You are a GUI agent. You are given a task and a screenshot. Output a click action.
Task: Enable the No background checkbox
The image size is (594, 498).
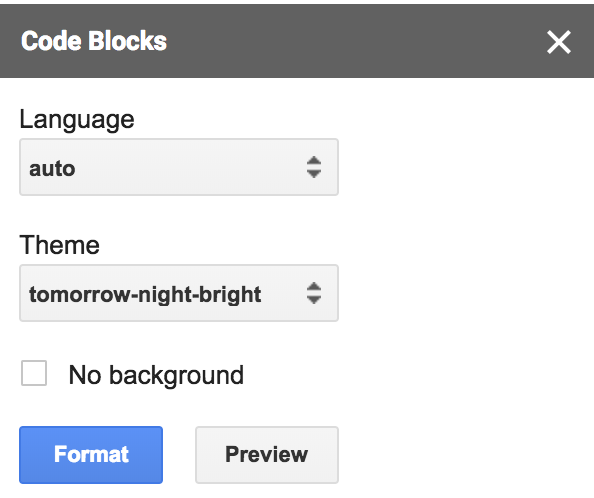[34, 373]
